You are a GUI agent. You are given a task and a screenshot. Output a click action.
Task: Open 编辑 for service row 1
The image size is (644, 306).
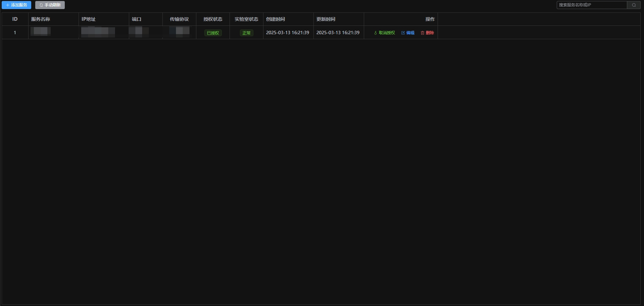pos(408,33)
